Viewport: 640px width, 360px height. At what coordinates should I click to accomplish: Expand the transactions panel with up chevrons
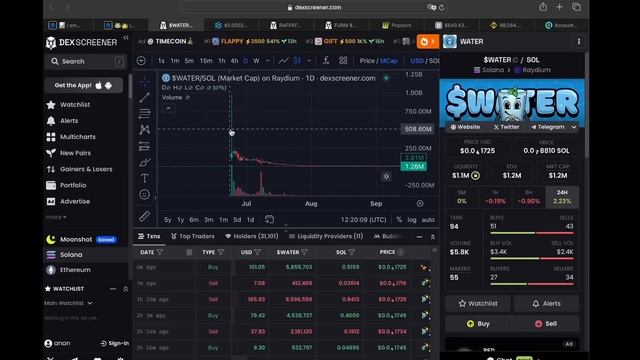pos(433,237)
